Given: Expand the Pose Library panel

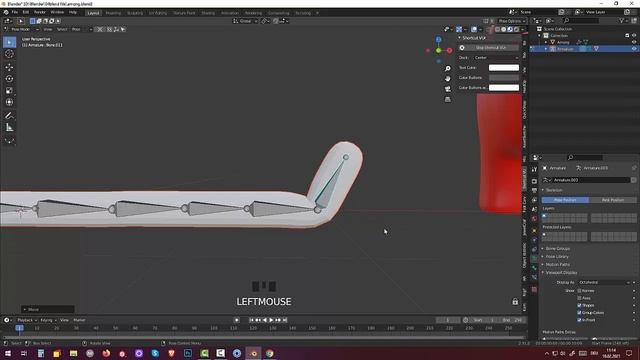Looking at the screenshot, I should 557,256.
